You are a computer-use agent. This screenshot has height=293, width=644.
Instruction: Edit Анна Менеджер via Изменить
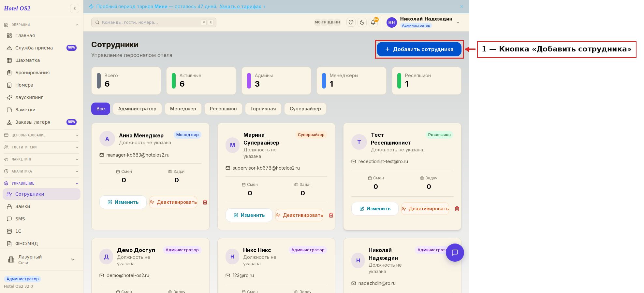coord(123,202)
